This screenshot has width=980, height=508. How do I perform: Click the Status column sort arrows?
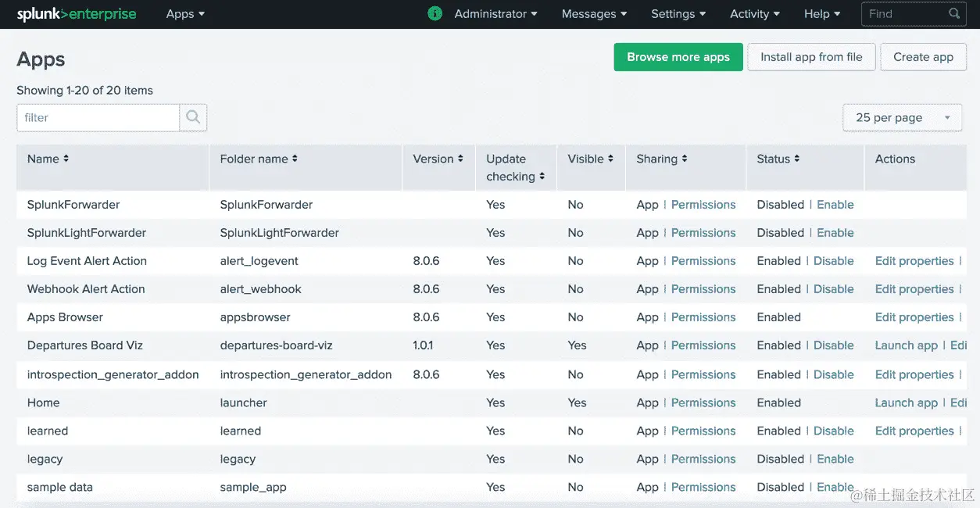coord(799,159)
